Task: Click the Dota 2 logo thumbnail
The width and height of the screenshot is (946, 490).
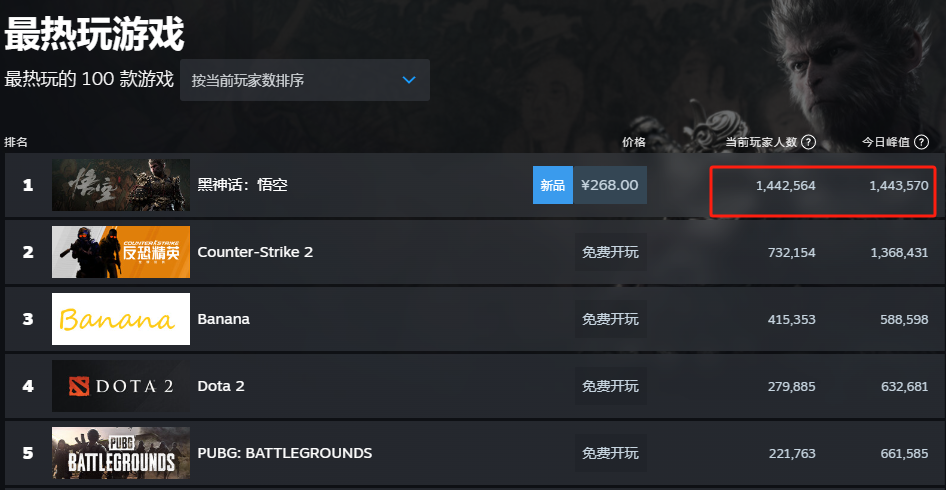Action: pyautogui.click(x=121, y=386)
